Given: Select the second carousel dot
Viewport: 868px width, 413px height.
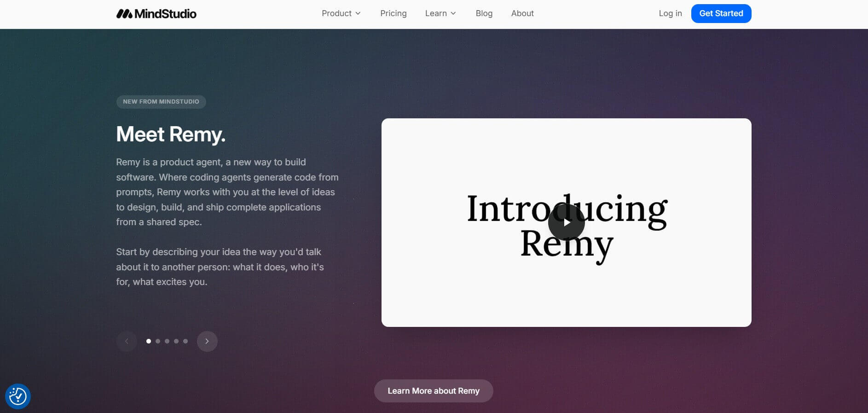Looking at the screenshot, I should pyautogui.click(x=158, y=341).
